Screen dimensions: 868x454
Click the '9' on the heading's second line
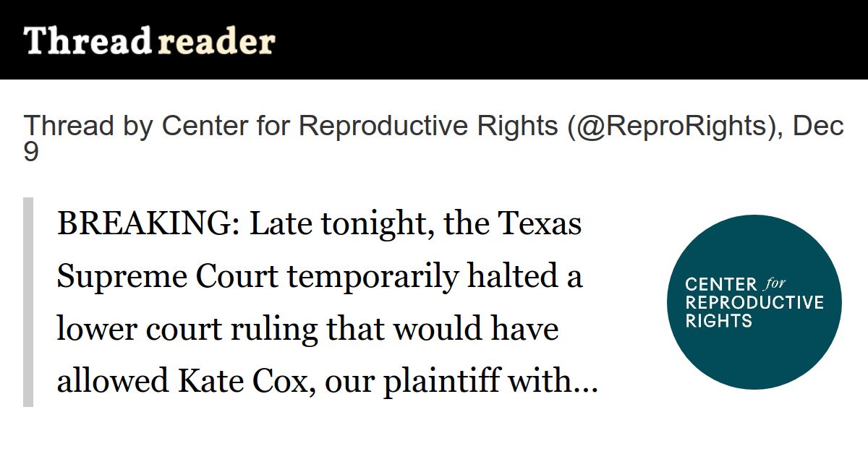pos(30,153)
